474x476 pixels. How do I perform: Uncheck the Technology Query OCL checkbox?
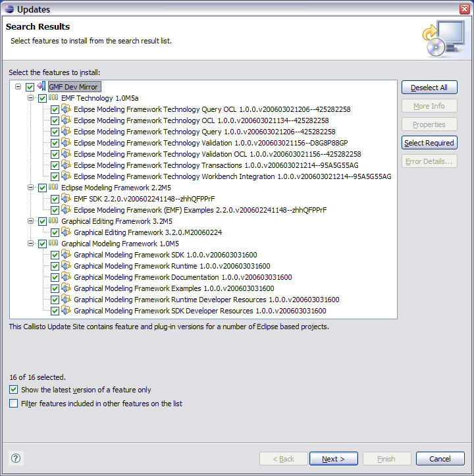(x=55, y=109)
